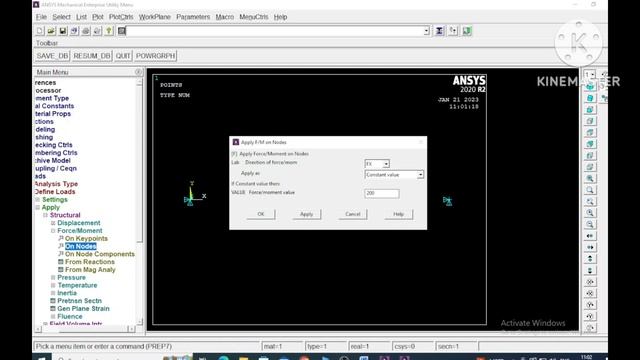Viewport: 640px width, 360px height.
Task: Click the SAVE_DB toolbar button
Action: tap(52, 56)
